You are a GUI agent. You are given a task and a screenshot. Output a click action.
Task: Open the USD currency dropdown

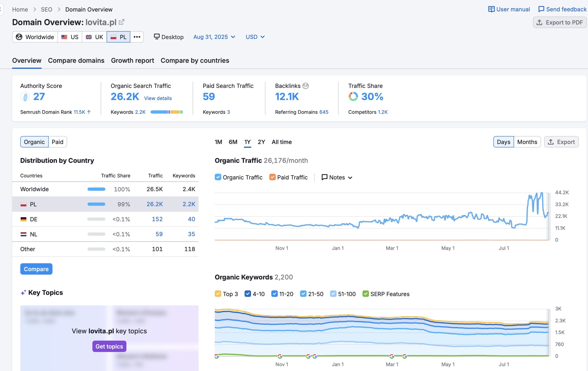click(x=255, y=37)
